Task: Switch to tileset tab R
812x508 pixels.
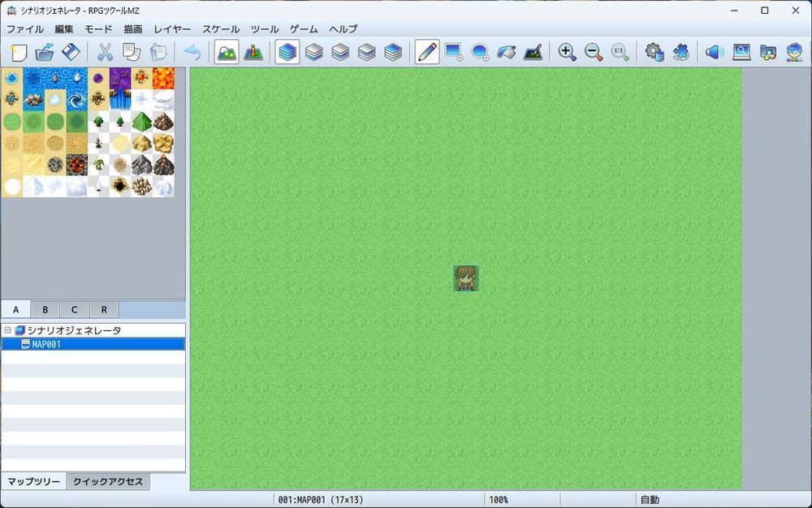Action: click(x=104, y=309)
